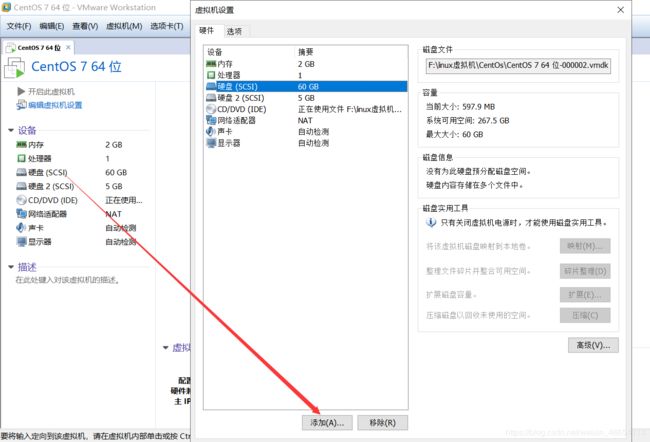Click memory icon in main window device panel

coord(22,145)
